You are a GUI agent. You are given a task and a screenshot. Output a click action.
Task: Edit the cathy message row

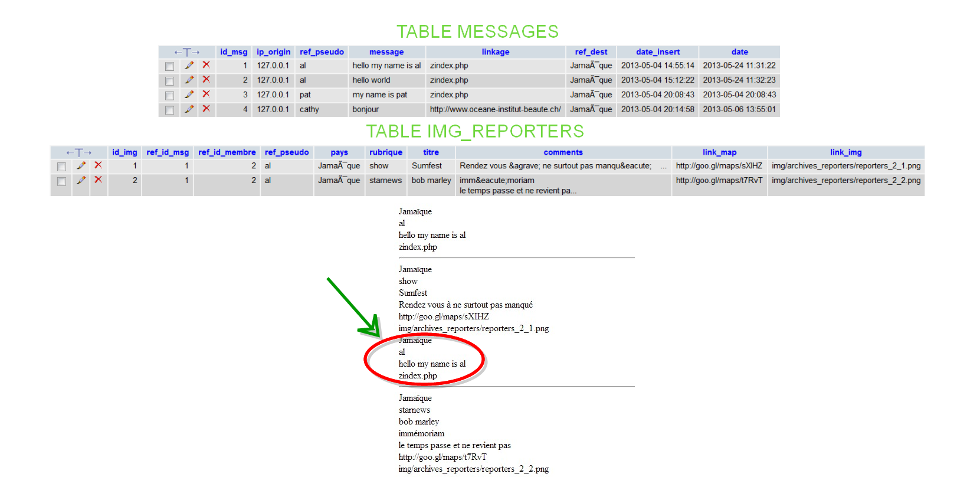[x=189, y=109]
